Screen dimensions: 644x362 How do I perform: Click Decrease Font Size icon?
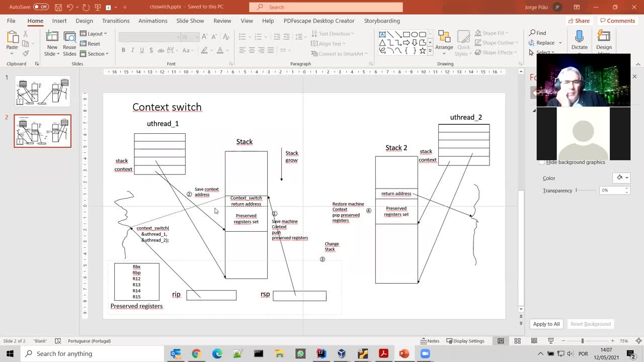pyautogui.click(x=214, y=37)
